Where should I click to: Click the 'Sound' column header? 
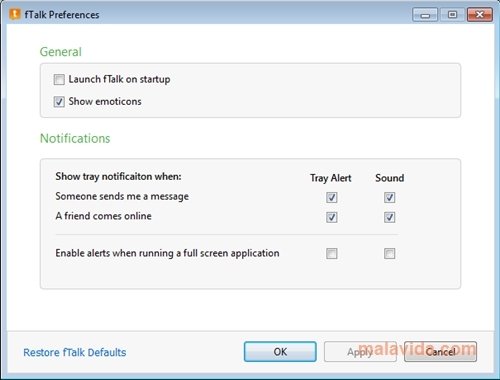[390, 178]
